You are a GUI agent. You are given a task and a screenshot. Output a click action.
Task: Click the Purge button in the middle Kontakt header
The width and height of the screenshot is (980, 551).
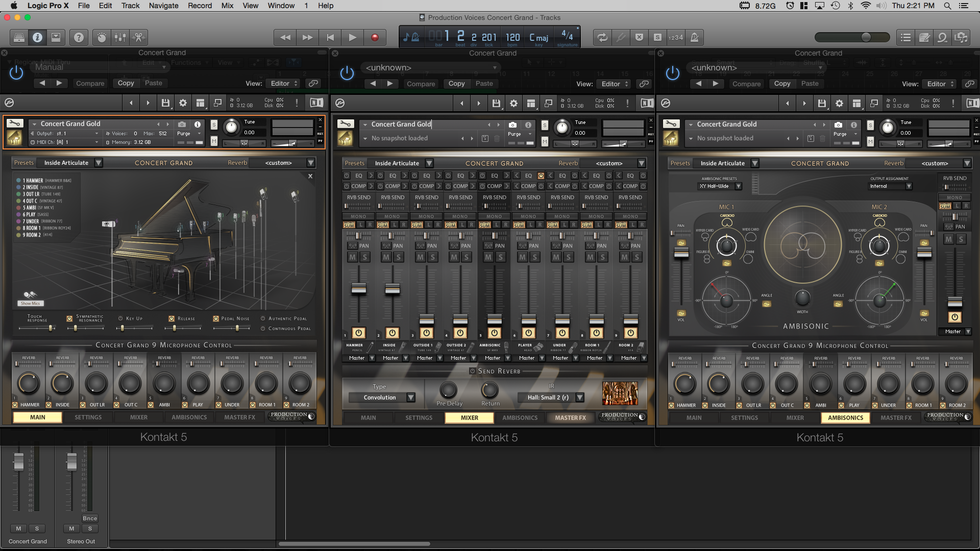[514, 134]
